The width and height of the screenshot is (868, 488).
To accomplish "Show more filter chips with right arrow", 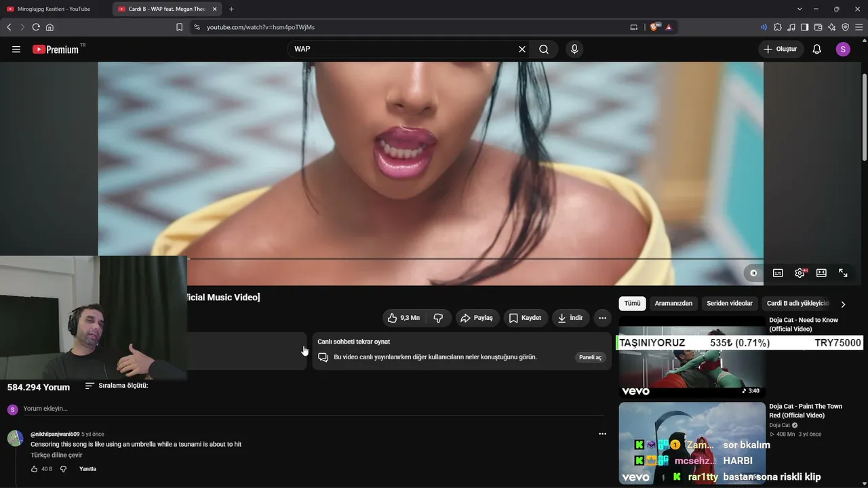I will pos(843,304).
